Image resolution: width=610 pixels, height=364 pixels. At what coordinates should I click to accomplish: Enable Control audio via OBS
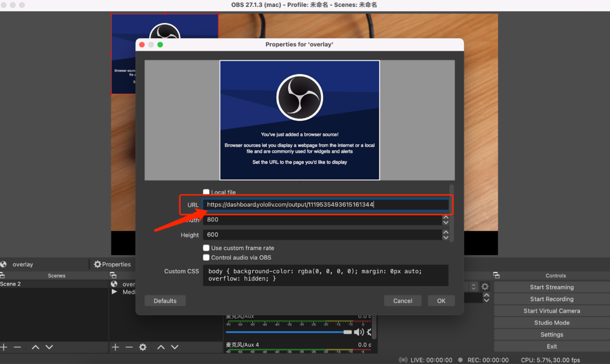[206, 257]
